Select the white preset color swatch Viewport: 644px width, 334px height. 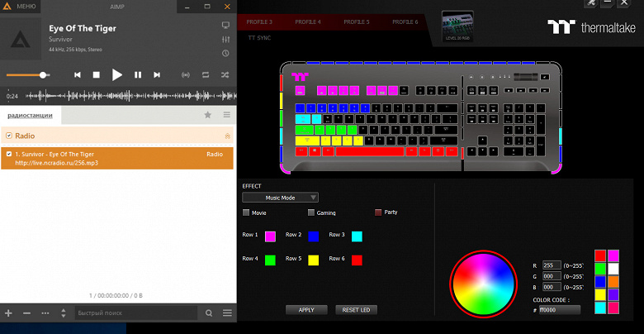click(613, 269)
